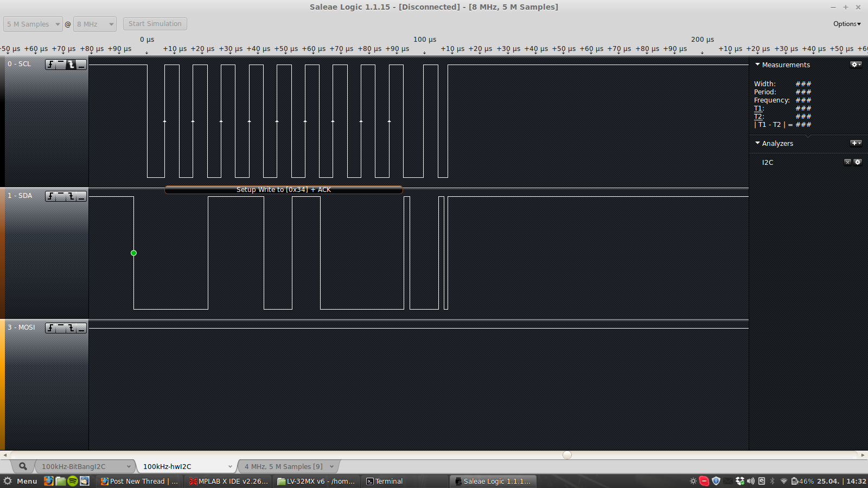This screenshot has width=868, height=488.
Task: Click the 100 µs time ruler marker
Action: 425,40
